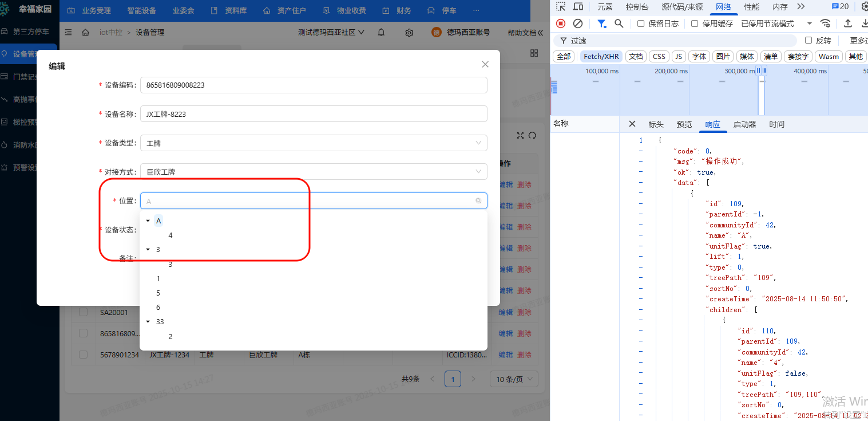Screen dimensions: 868x421
Task: Click the 设备名称 input field
Action: click(x=313, y=114)
